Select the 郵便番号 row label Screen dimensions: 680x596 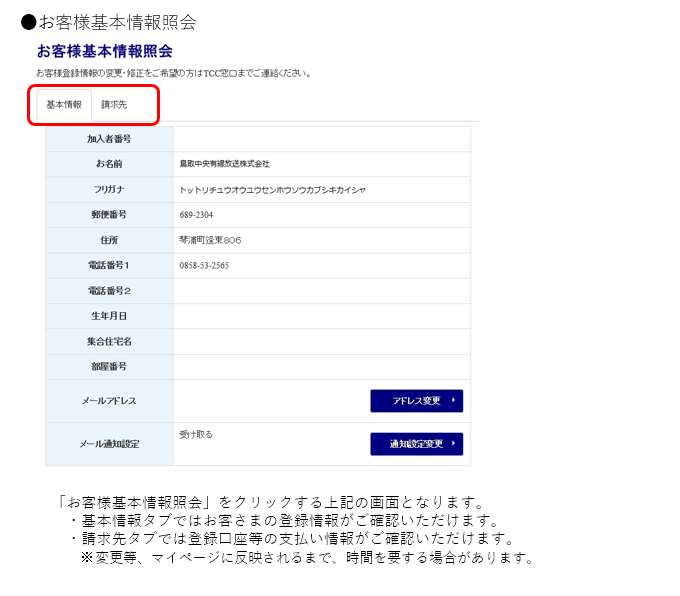pos(109,215)
